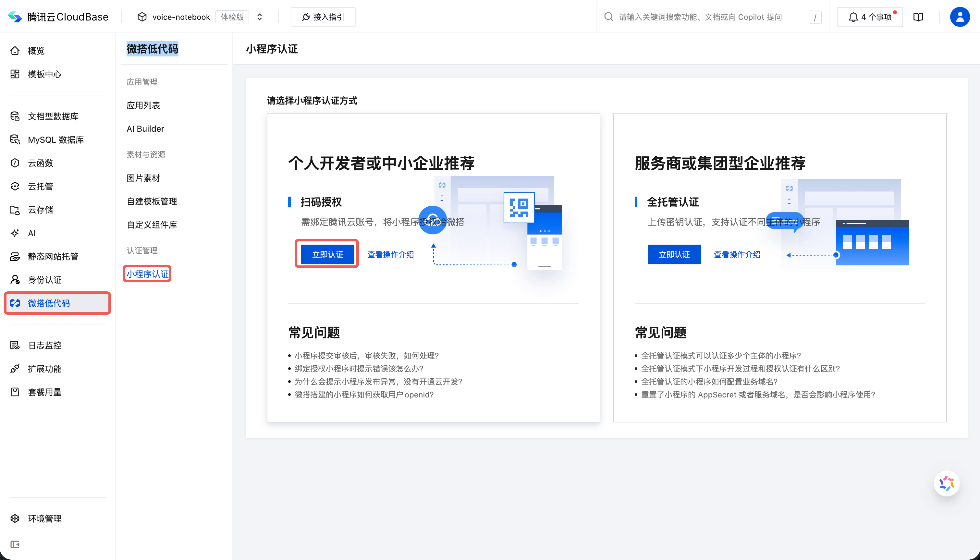Select AI Builder from the secondary menu
This screenshot has height=560, width=980.
tap(145, 128)
